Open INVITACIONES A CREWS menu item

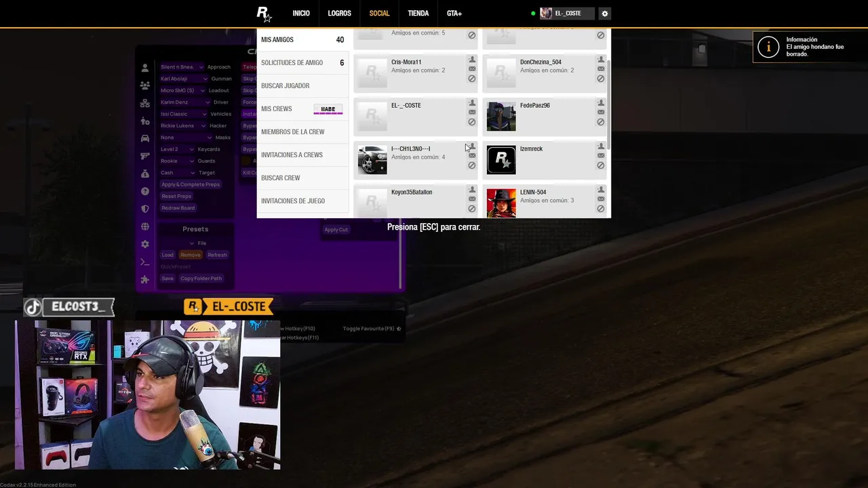click(302, 155)
